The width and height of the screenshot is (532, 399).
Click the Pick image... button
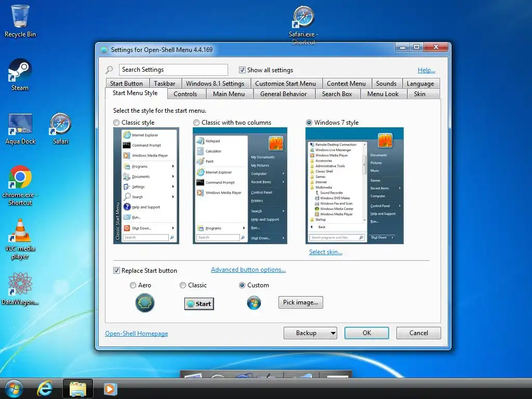pyautogui.click(x=301, y=302)
